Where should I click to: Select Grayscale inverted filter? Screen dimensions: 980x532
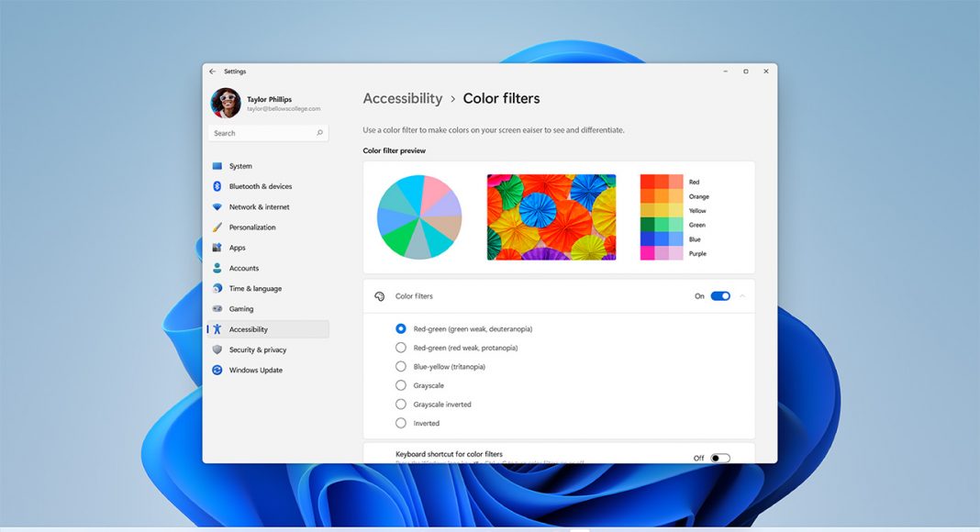point(401,404)
